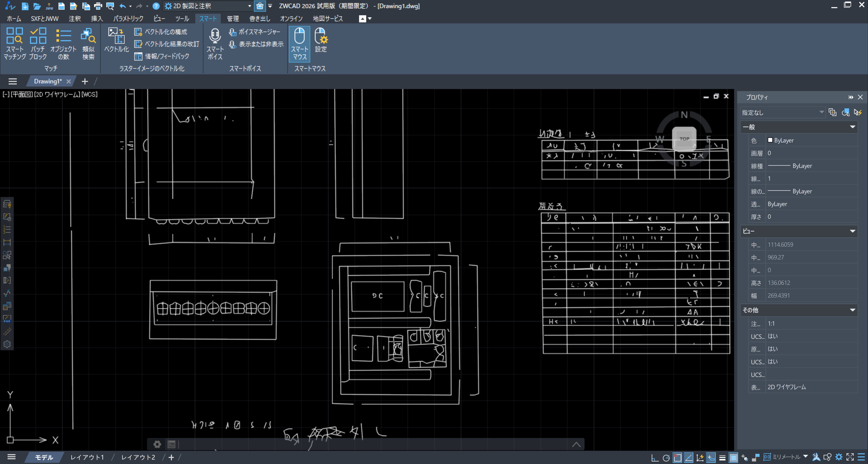Toggle polar tracking in status bar

point(666,457)
